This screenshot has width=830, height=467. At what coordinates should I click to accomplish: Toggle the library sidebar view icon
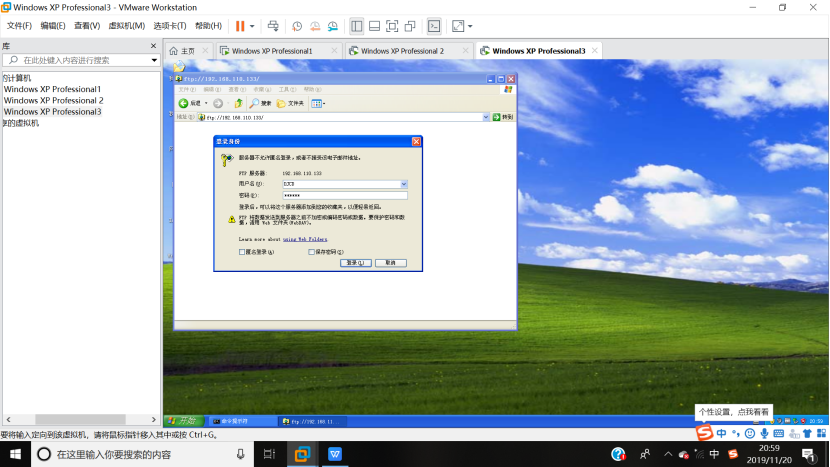pos(357,26)
